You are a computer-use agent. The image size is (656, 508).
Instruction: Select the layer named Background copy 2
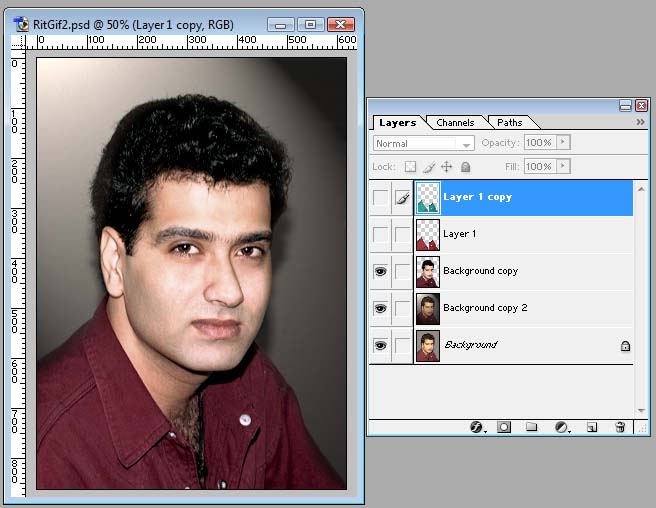click(485, 308)
